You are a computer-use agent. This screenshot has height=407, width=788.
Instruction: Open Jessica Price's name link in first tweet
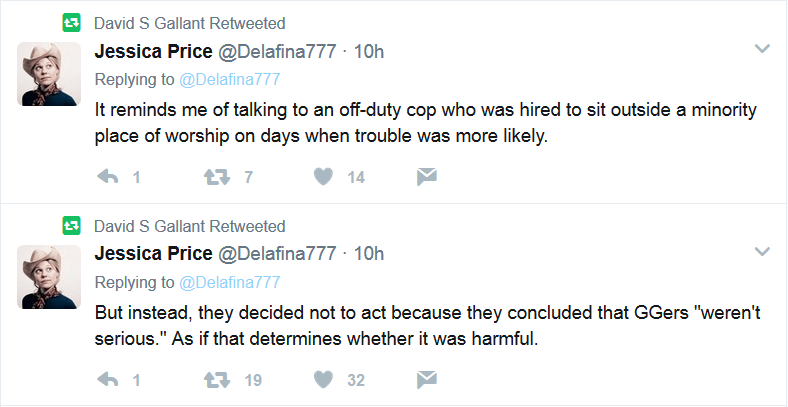click(x=153, y=51)
